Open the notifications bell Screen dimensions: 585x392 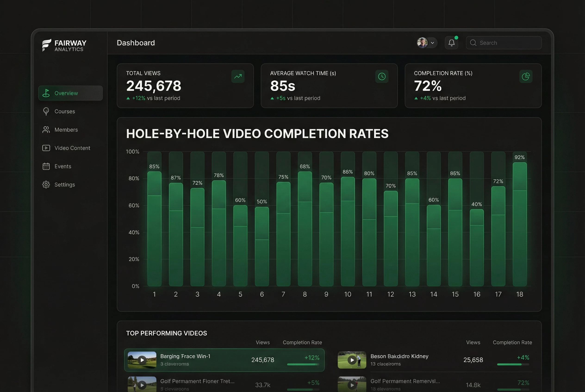451,43
